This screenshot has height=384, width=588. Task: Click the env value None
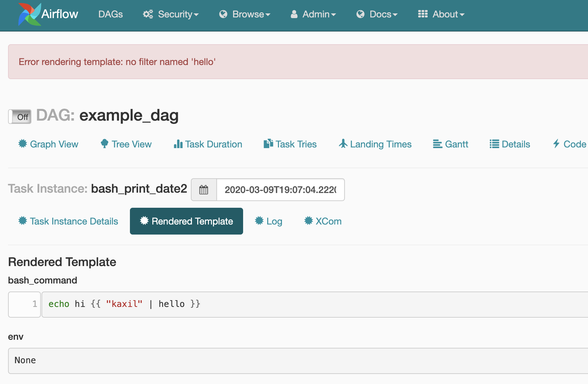tap(25, 360)
